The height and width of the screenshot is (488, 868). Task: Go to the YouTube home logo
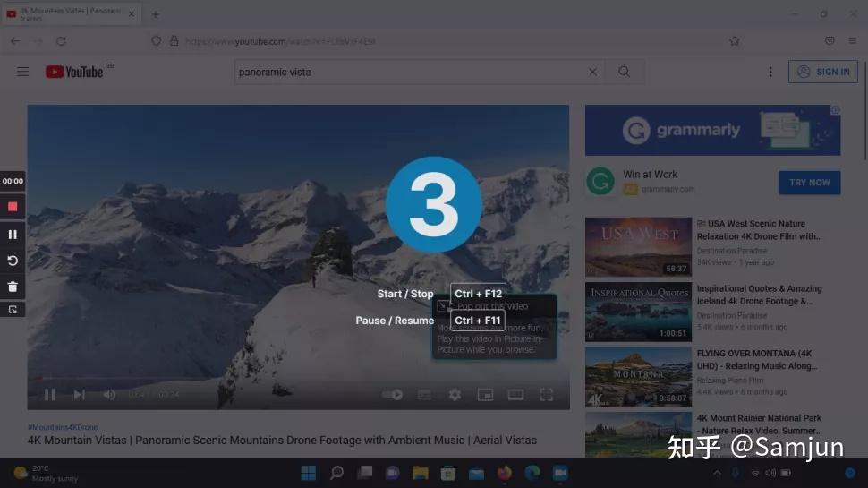75,72
